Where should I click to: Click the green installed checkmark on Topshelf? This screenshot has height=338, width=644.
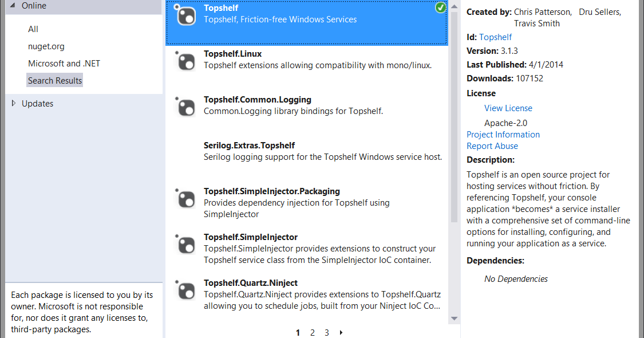440,8
